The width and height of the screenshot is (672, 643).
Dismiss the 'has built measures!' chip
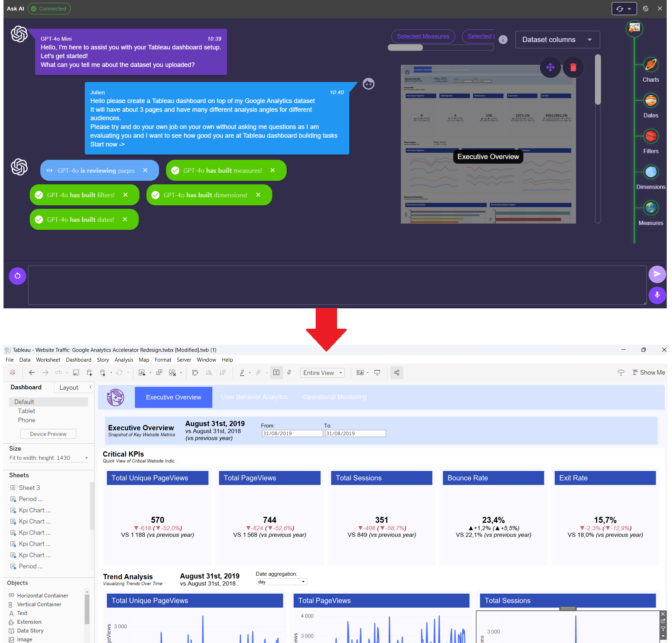(273, 170)
